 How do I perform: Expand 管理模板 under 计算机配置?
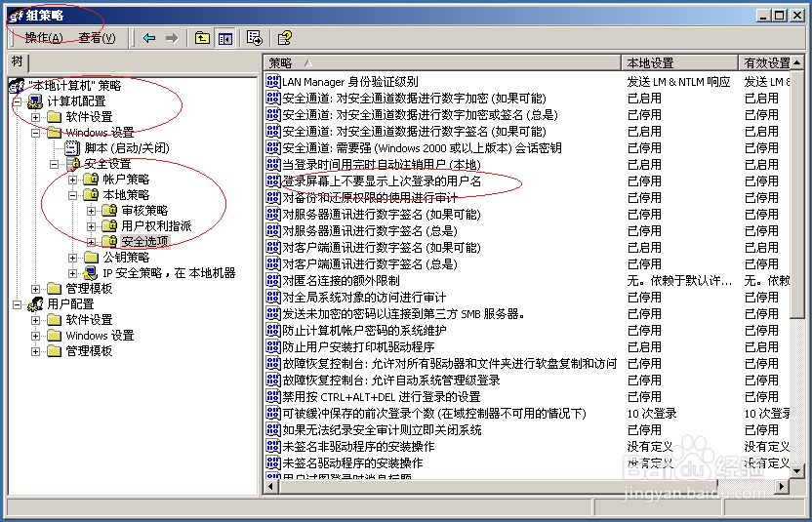(x=36, y=289)
